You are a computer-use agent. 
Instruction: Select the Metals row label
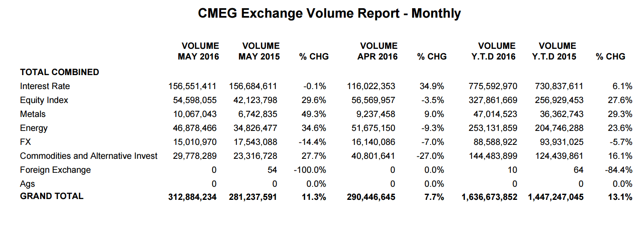(x=33, y=114)
